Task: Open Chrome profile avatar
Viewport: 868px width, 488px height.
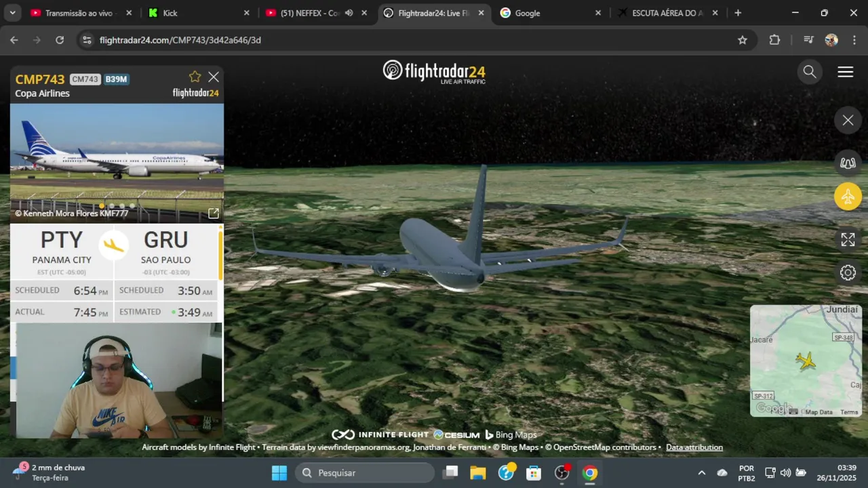Action: tap(831, 40)
